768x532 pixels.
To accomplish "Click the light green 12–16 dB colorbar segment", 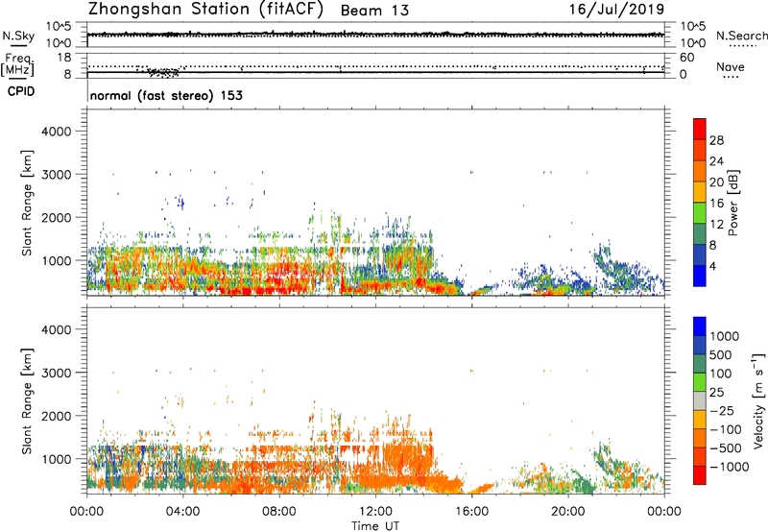I will (x=700, y=212).
